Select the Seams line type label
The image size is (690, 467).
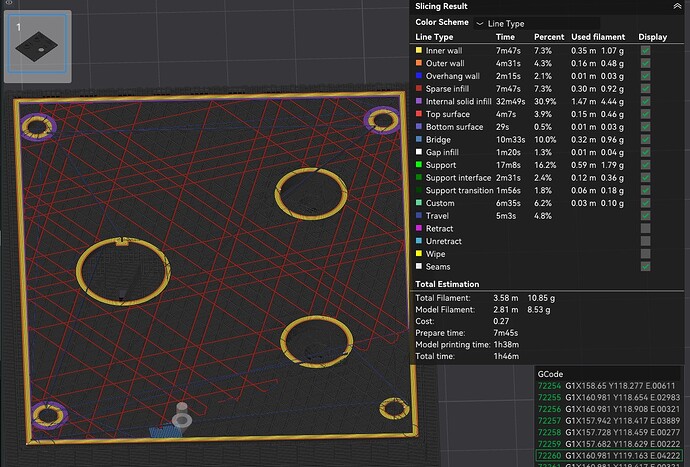(x=437, y=267)
